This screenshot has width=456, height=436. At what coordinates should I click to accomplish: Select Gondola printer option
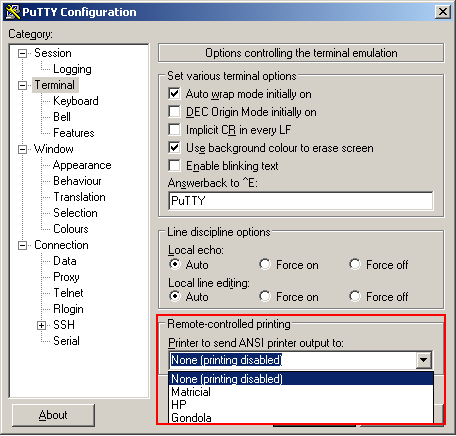[301, 418]
